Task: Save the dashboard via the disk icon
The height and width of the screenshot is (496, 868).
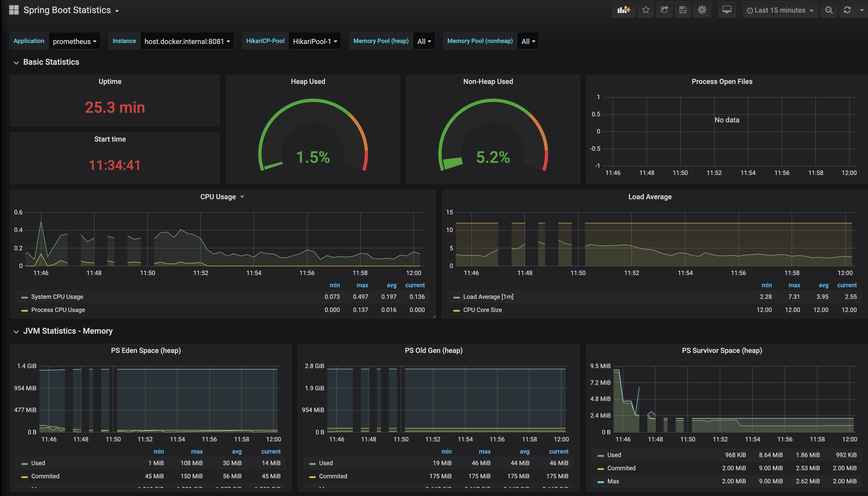Action: [x=683, y=10]
